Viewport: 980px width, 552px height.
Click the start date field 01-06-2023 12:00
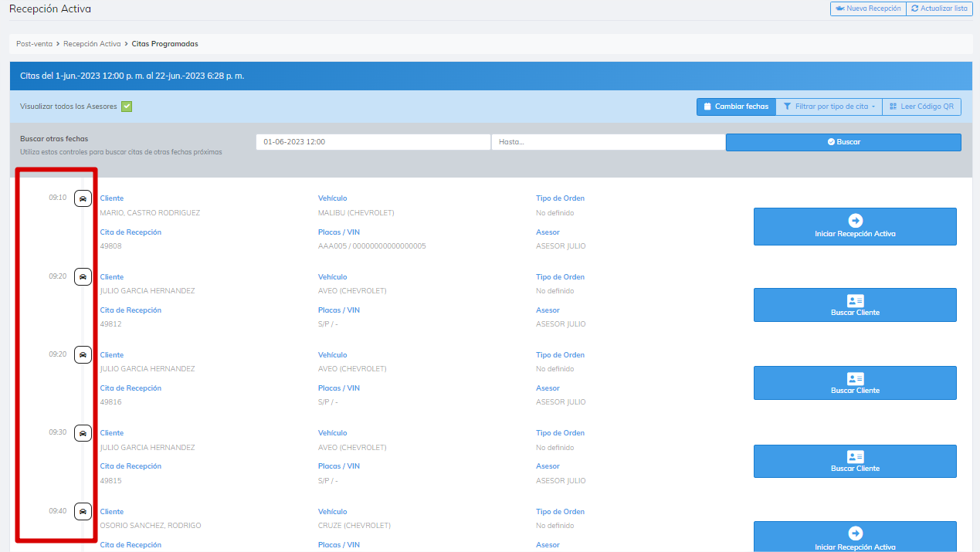coord(373,142)
